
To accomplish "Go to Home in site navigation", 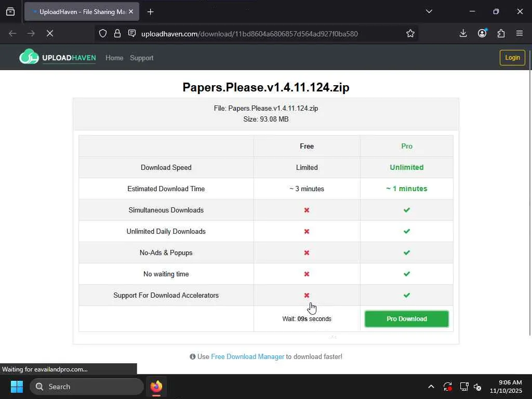I will coord(114,58).
